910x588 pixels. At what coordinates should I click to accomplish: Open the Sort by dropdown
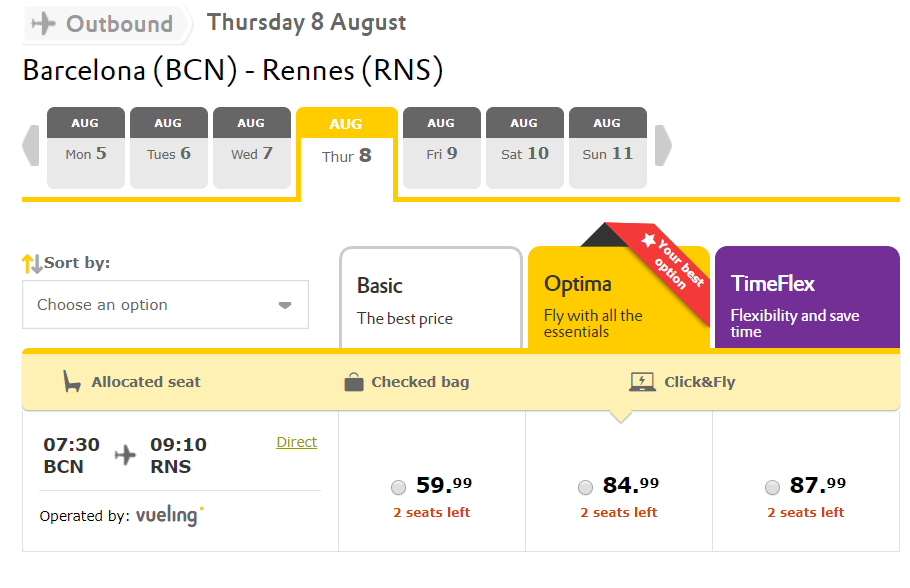tap(165, 305)
